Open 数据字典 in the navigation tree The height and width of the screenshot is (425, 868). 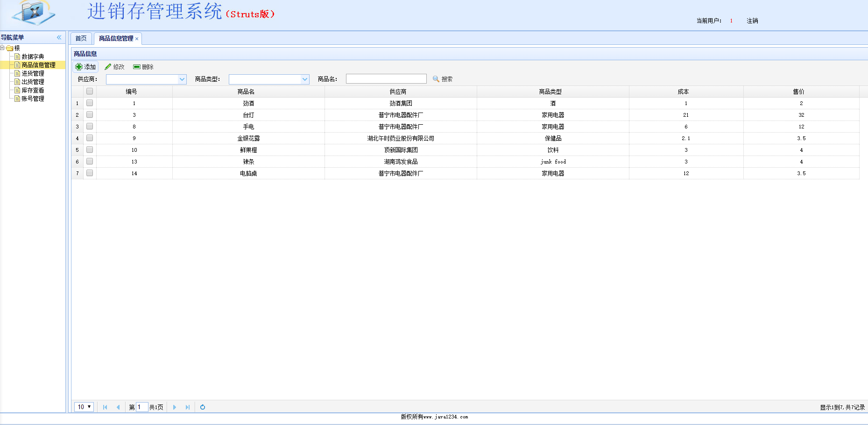click(33, 57)
